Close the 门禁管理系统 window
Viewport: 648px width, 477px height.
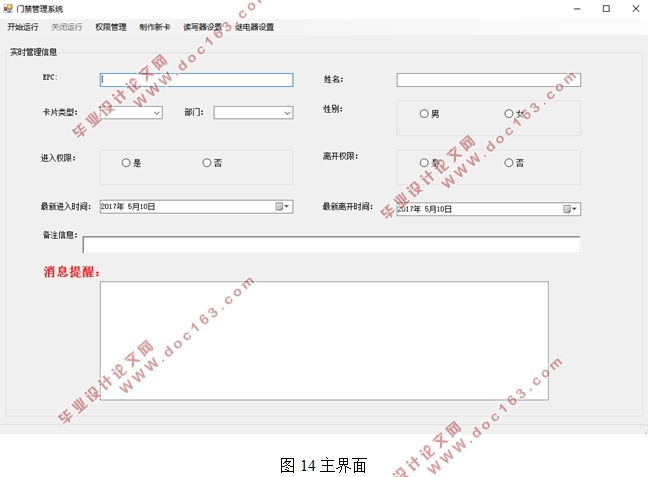point(636,9)
